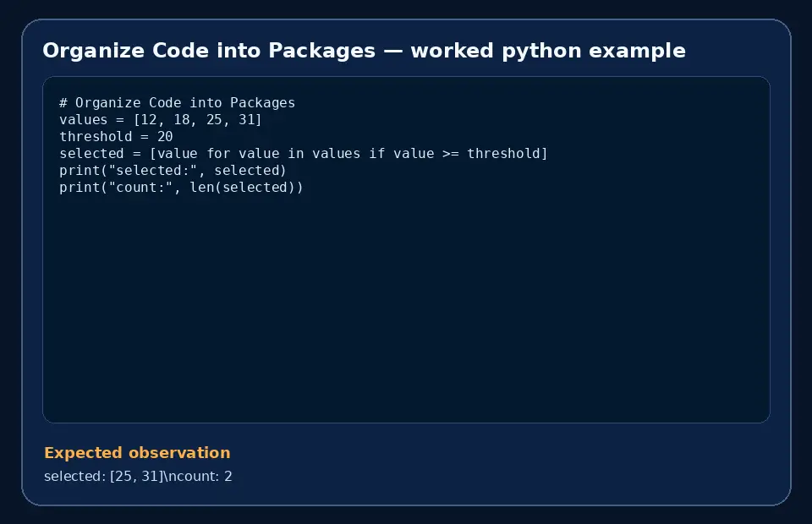Click the line print("count:", len(selected))
Screen dimensions: 812x524
click(x=181, y=188)
